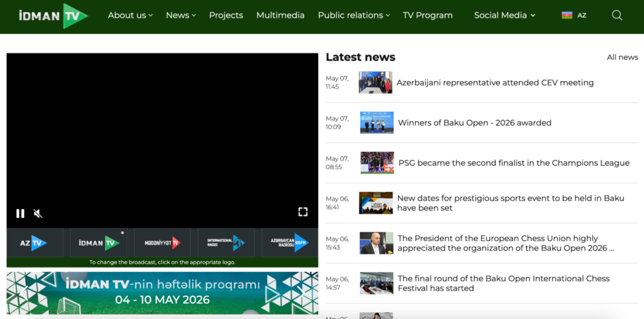This screenshot has width=644, height=319.
Task: Click the Baku Open winners thumbnail
Action: [377, 122]
